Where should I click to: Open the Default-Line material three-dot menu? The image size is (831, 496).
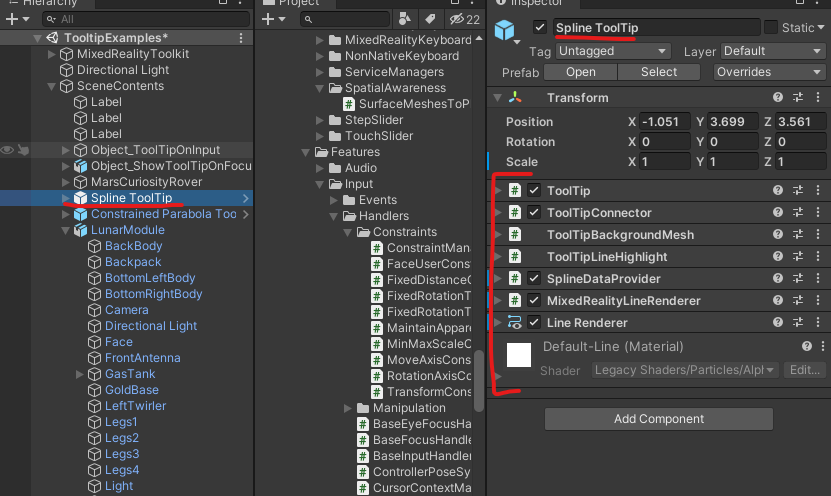tap(823, 346)
